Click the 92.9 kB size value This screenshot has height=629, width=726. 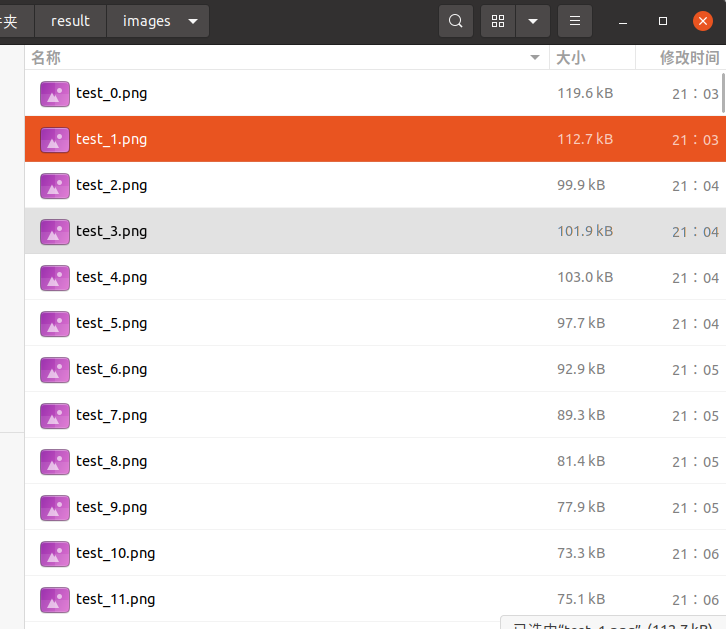pos(581,369)
